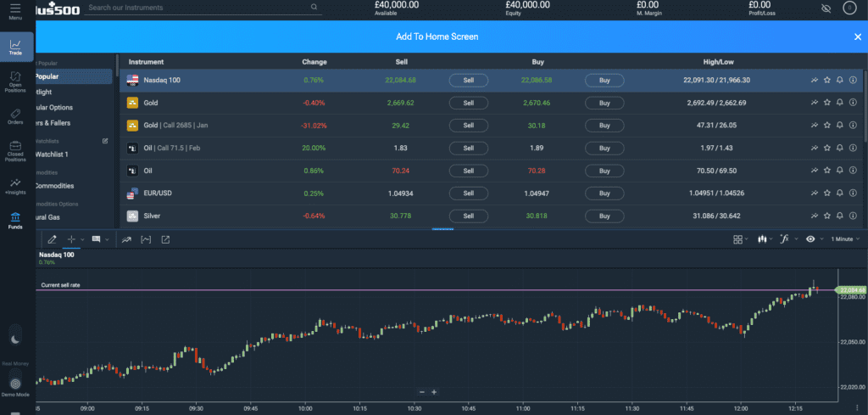Buy Nasdaq 100
This screenshot has width=868, height=415.
604,81
